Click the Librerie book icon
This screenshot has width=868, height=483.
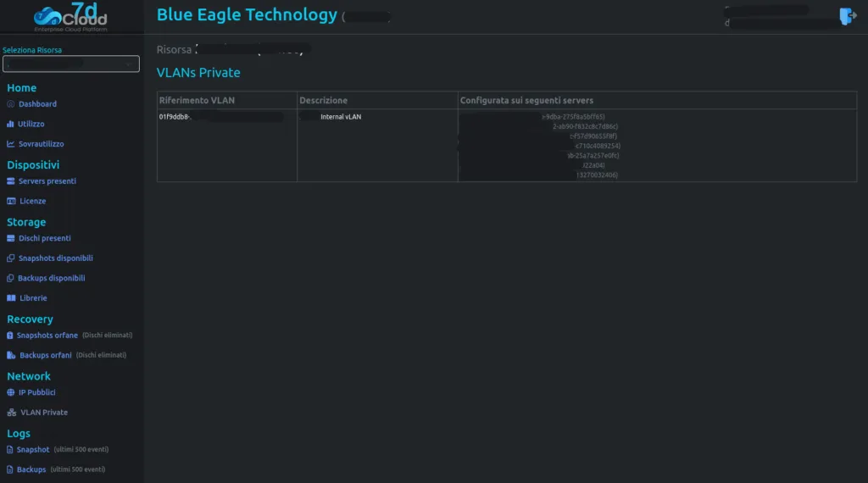(x=11, y=298)
